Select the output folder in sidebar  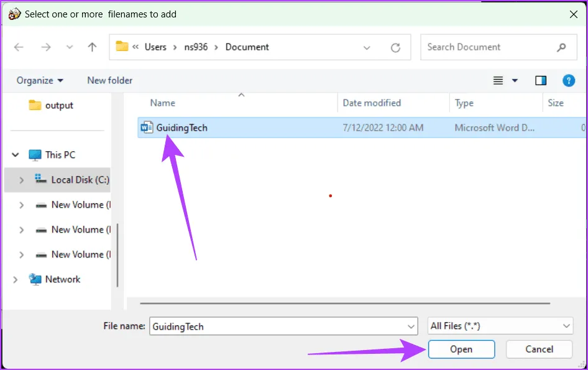[x=58, y=106]
